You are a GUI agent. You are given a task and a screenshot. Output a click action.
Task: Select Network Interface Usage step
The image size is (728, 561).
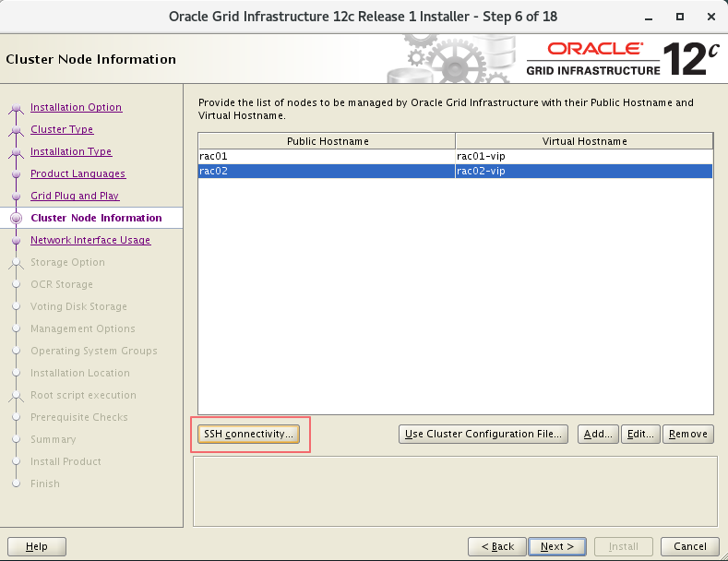[x=90, y=240]
